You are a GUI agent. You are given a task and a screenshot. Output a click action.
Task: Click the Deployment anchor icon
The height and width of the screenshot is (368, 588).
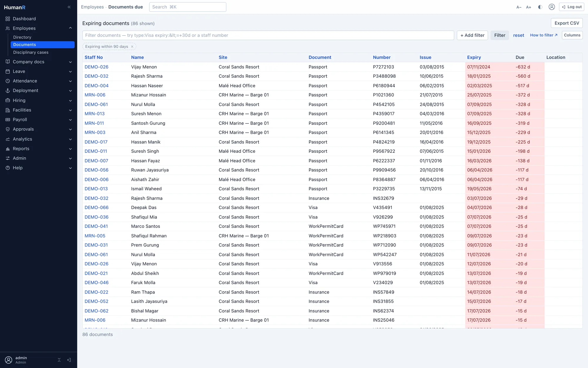[8, 91]
